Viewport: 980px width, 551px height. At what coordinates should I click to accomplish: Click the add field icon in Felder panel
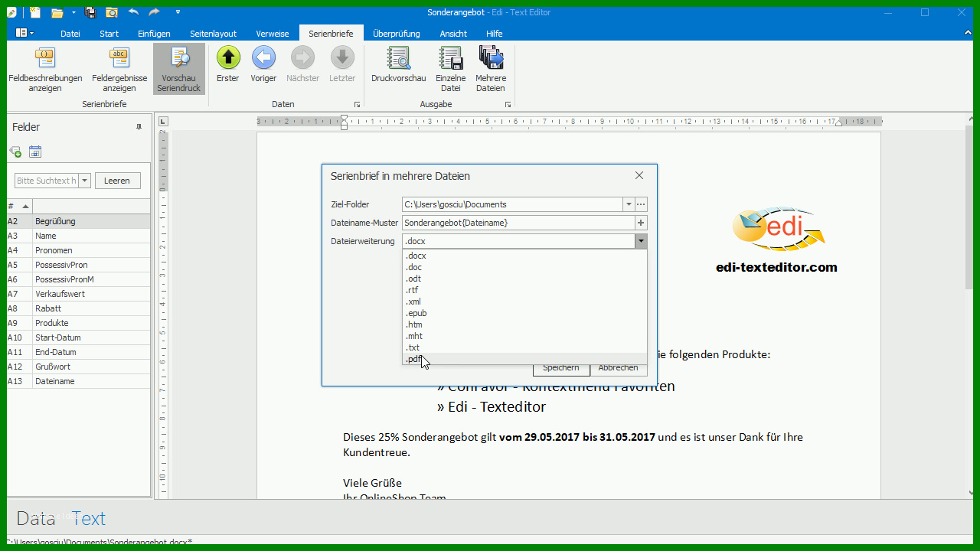click(x=15, y=152)
